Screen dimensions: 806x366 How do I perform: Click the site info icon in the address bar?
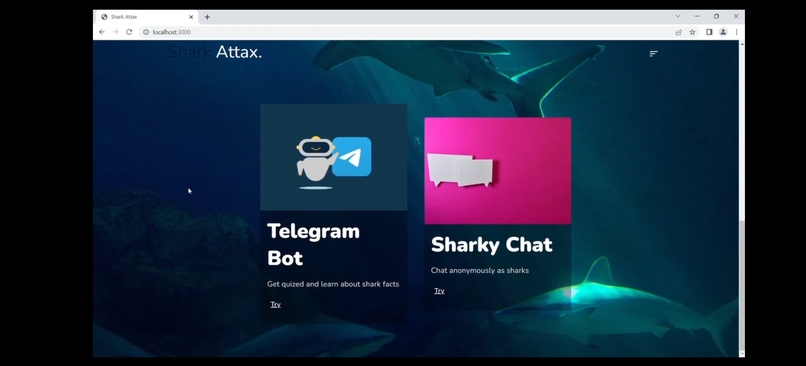146,32
